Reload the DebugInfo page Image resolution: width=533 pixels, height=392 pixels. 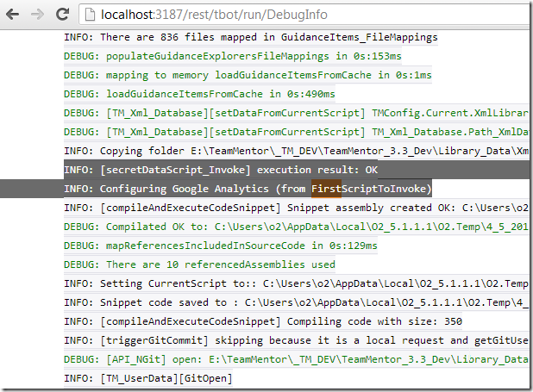pyautogui.click(x=61, y=15)
